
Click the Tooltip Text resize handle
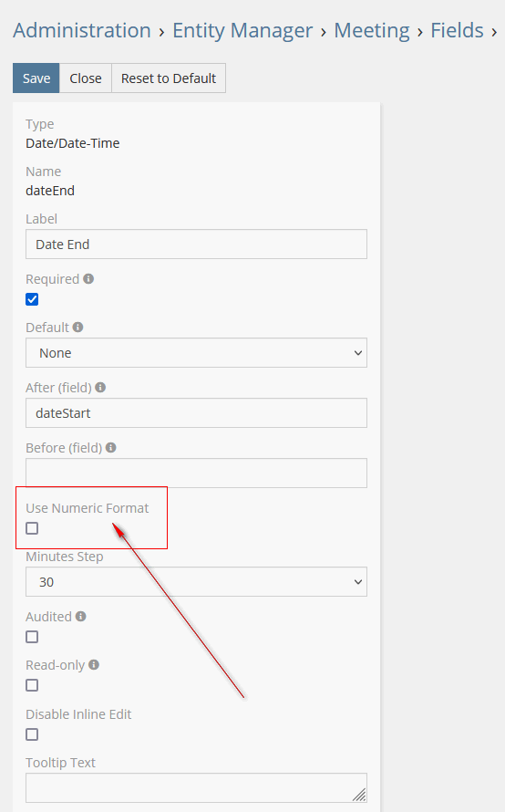(359, 795)
